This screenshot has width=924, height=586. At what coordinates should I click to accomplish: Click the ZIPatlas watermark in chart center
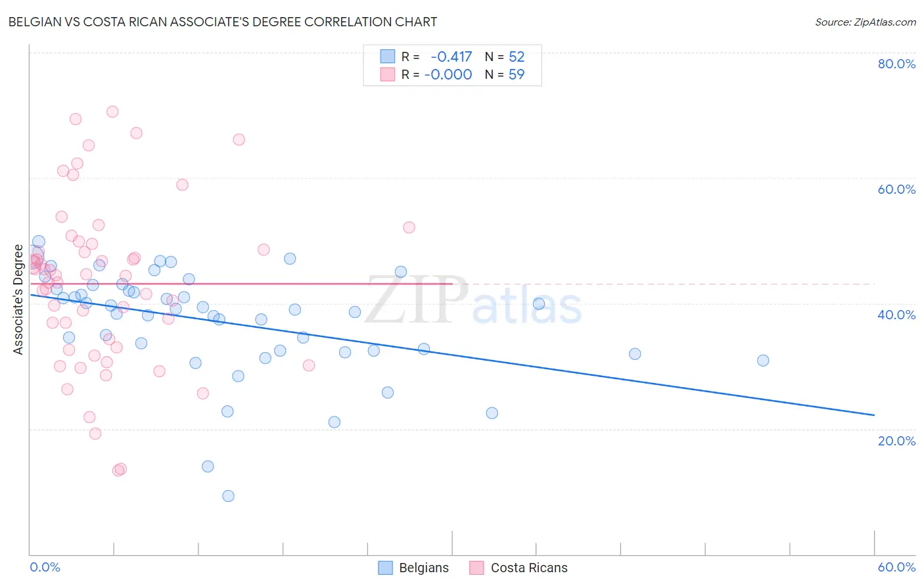tap(473, 300)
